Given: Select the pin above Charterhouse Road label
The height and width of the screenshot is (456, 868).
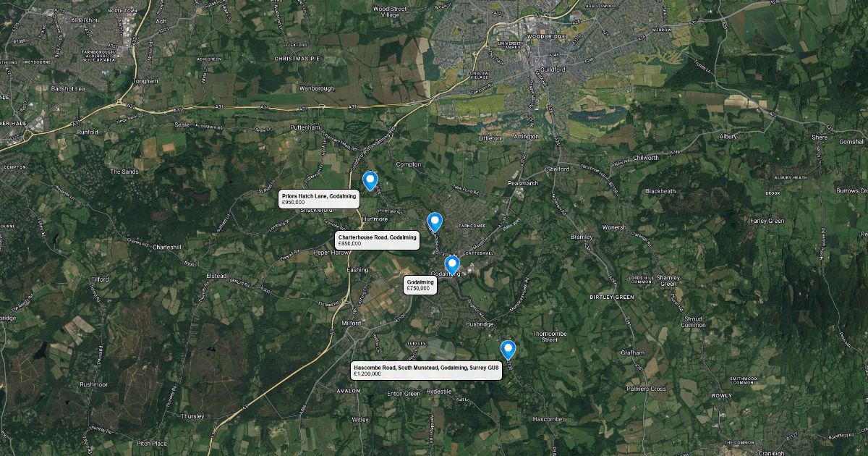Looking at the screenshot, I should [434, 221].
